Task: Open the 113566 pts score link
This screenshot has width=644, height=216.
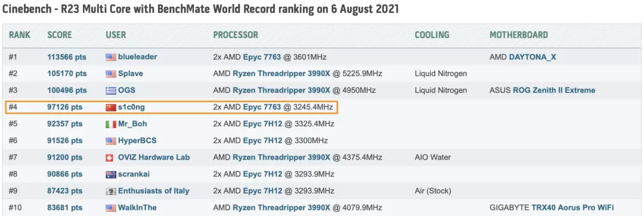Action: [x=67, y=57]
